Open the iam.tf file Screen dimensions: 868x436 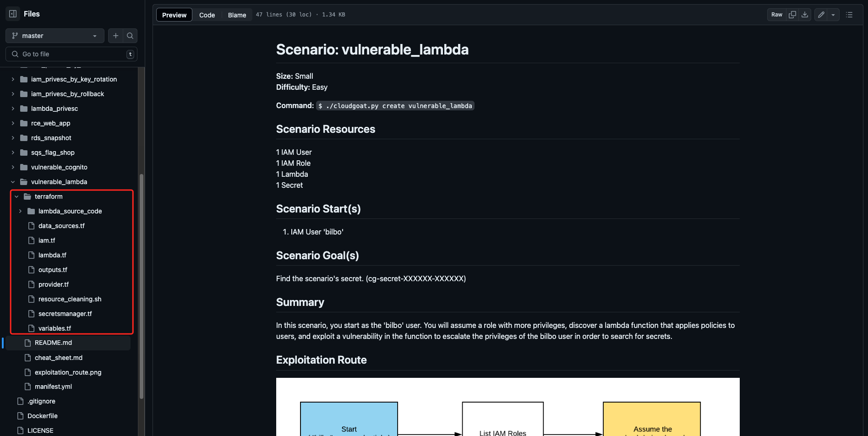(47, 240)
